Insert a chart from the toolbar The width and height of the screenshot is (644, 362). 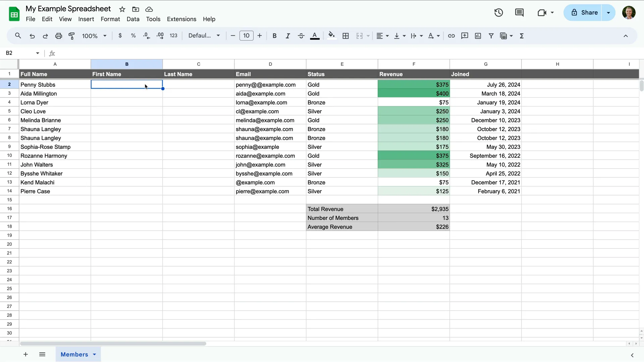(x=478, y=36)
